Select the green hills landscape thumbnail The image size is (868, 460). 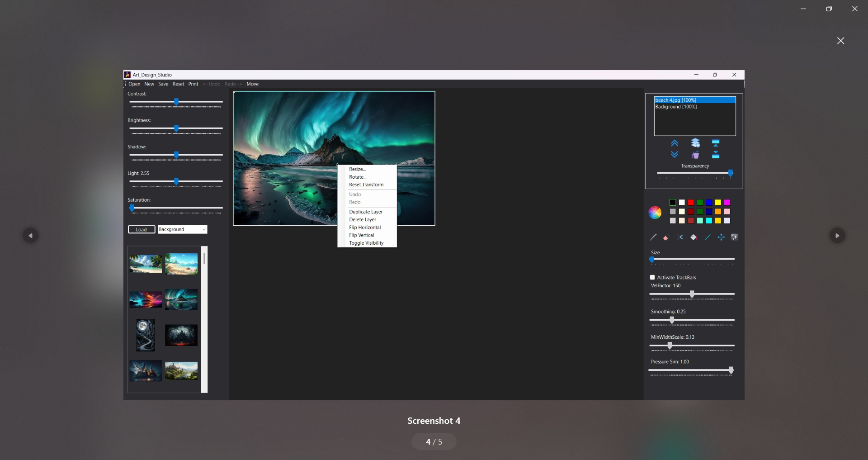point(181,371)
